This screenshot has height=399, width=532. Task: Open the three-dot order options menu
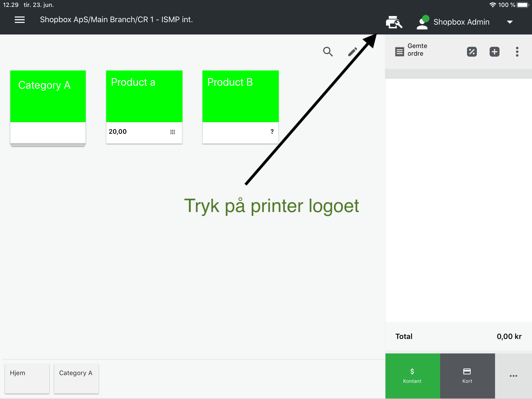tap(517, 52)
